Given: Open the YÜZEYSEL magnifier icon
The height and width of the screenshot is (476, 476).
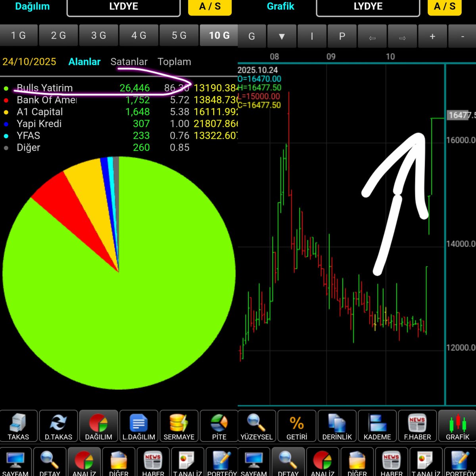Looking at the screenshot, I should (257, 426).
